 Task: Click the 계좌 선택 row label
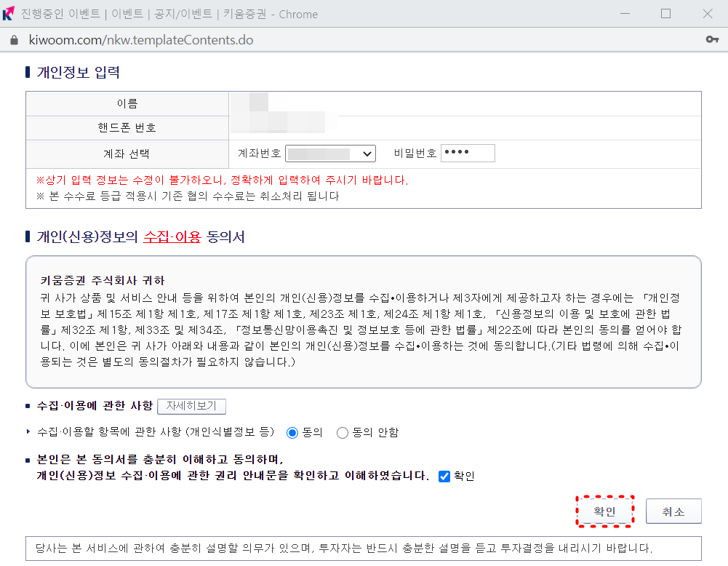[x=127, y=154]
